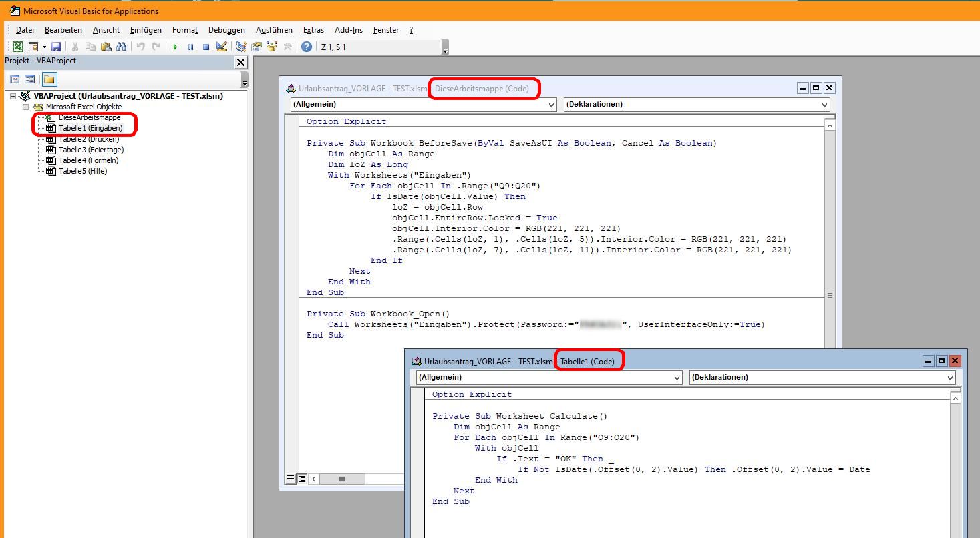Minimize the DieseArbeitsmappe code window
Screen dimensions: 980x538
click(804, 88)
